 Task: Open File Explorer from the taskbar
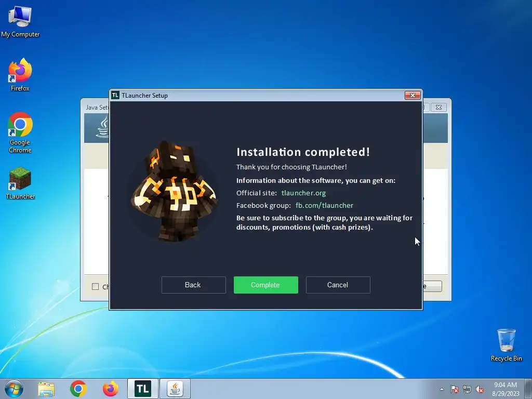[x=46, y=389]
